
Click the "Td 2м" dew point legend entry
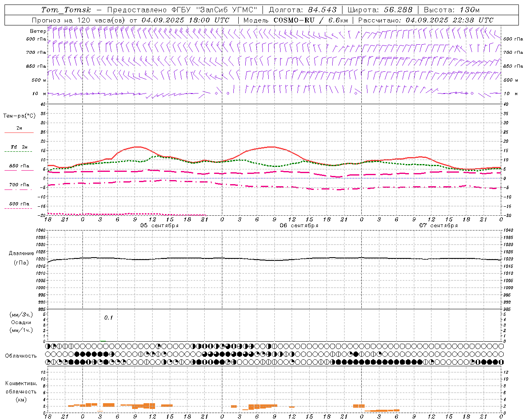(19, 147)
